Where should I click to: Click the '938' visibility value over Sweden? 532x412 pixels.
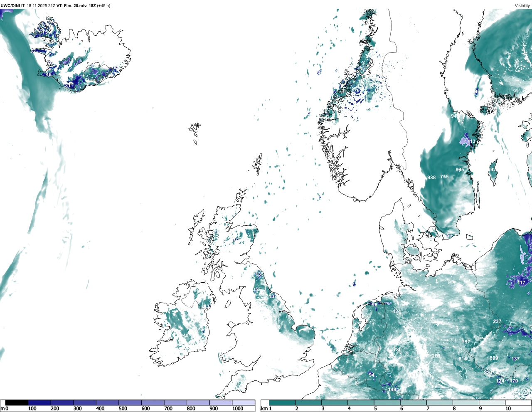click(x=431, y=178)
